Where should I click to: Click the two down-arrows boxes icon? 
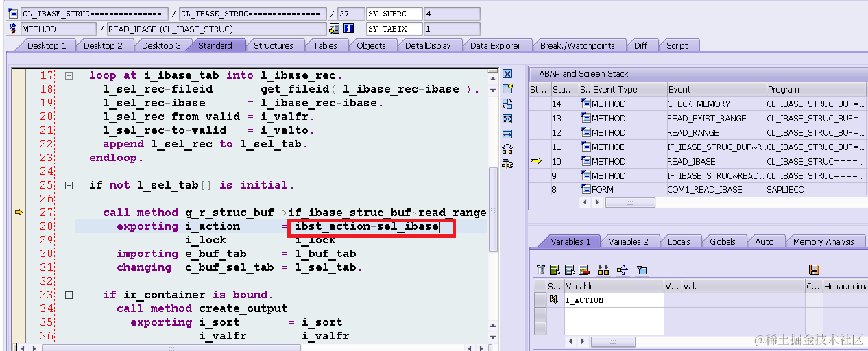point(603,269)
